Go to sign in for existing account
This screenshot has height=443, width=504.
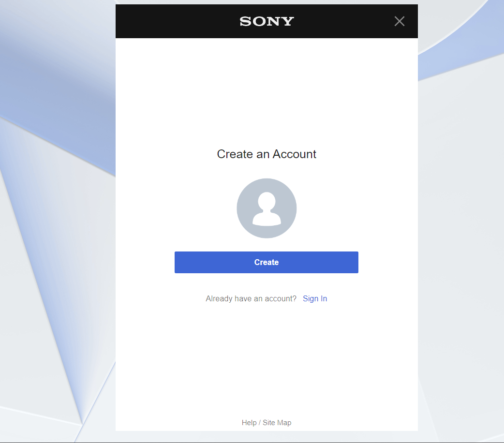click(x=315, y=298)
